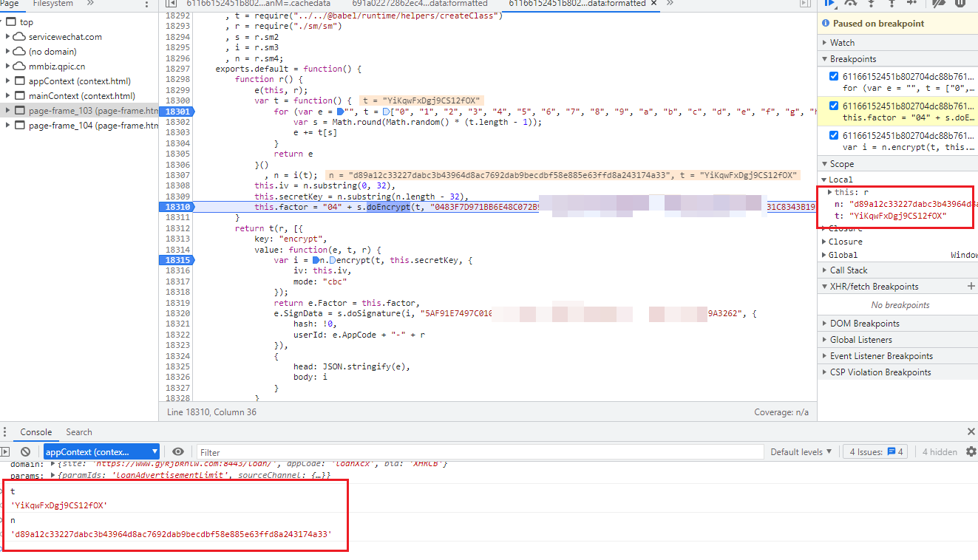Open the appContext execution context dropdown

(101, 451)
